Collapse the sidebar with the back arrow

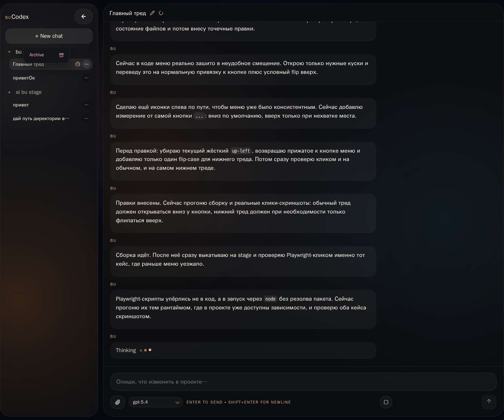click(x=83, y=16)
